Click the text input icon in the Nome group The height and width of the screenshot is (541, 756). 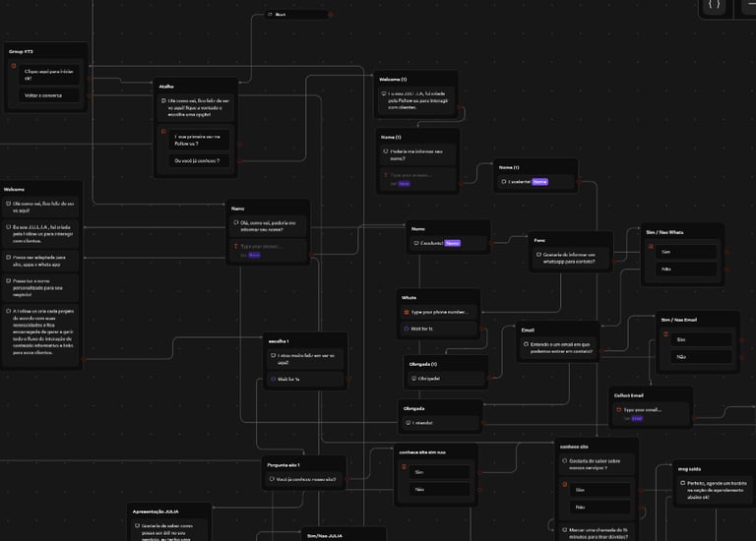[x=236, y=246]
